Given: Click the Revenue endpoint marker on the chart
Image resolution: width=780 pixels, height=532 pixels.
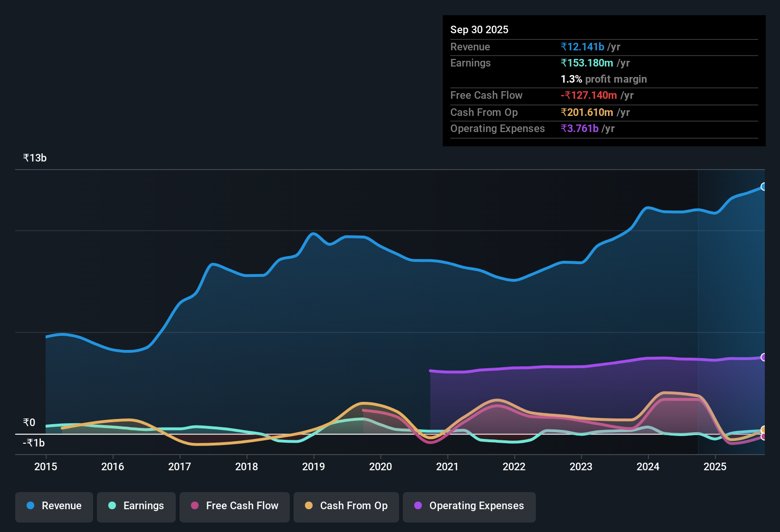Looking at the screenshot, I should click(x=764, y=187).
